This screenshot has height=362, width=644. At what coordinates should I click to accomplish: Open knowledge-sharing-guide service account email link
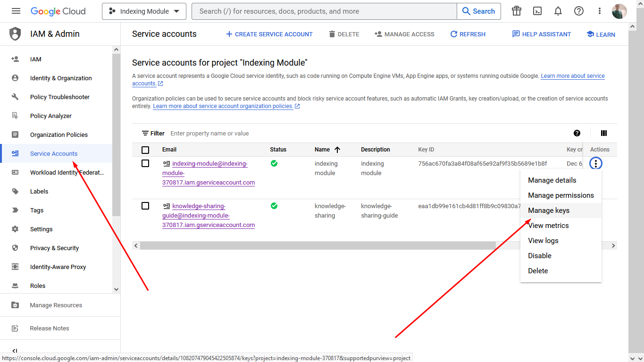(x=209, y=216)
